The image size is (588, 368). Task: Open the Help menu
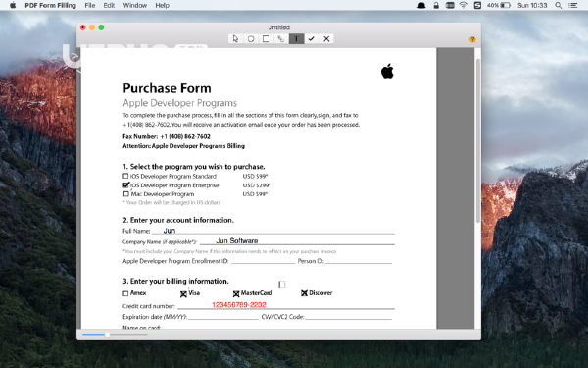163,5
